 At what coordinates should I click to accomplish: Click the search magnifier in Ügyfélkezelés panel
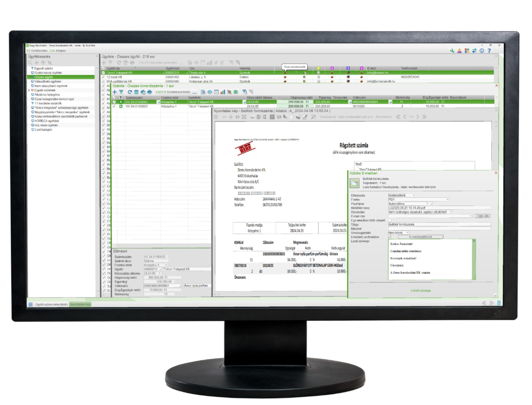click(x=30, y=62)
